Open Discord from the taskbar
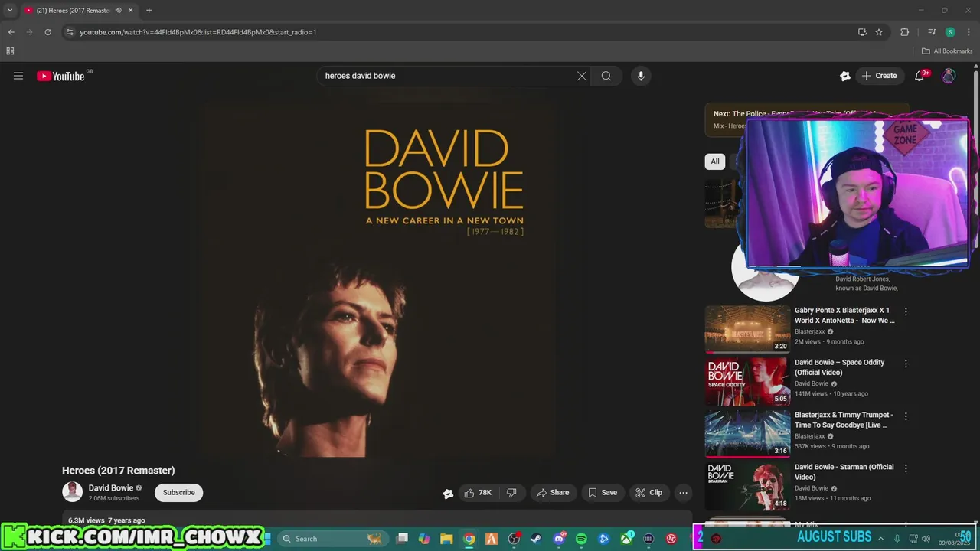 (559, 539)
